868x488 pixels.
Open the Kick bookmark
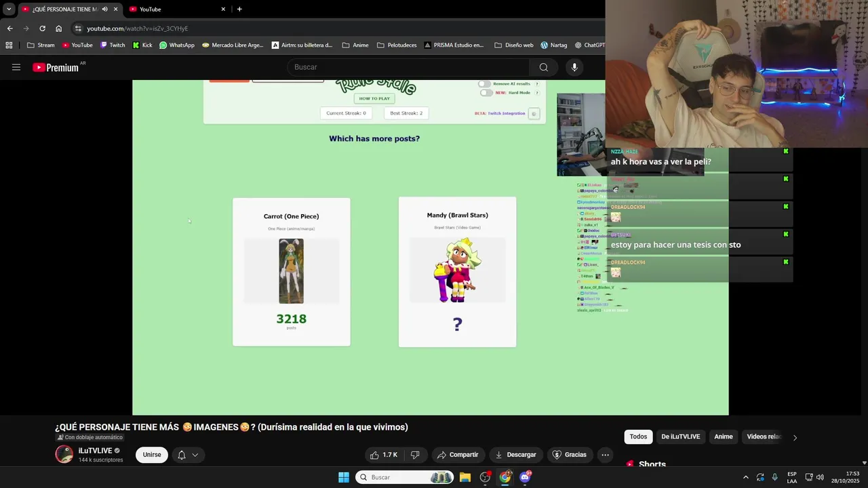[142, 45]
